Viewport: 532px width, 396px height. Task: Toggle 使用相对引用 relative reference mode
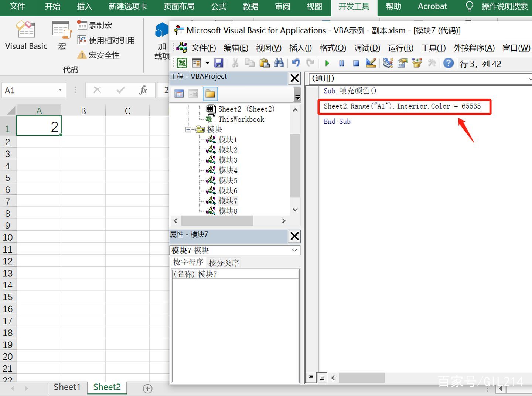pos(106,40)
